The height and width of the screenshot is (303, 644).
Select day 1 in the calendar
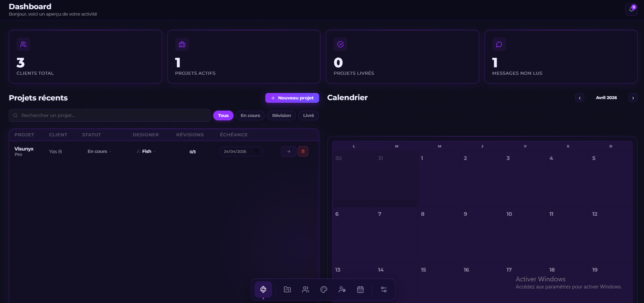pyautogui.click(x=440, y=179)
